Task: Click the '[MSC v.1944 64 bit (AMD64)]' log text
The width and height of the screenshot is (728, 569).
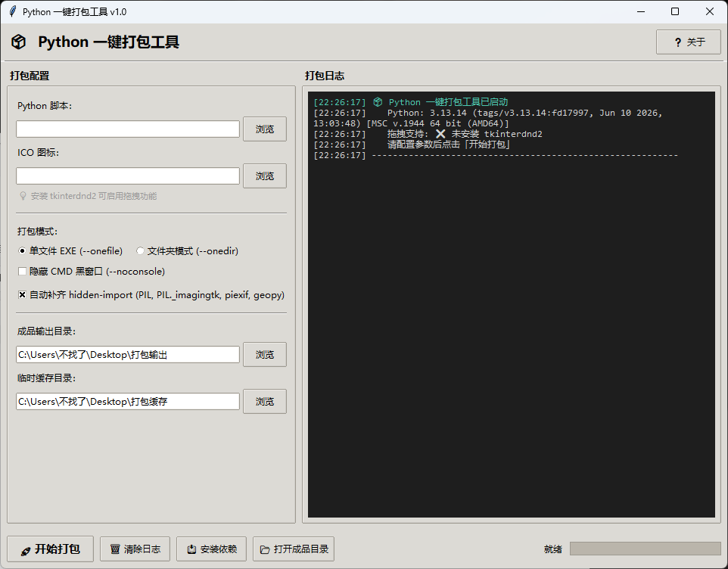Action: point(438,123)
